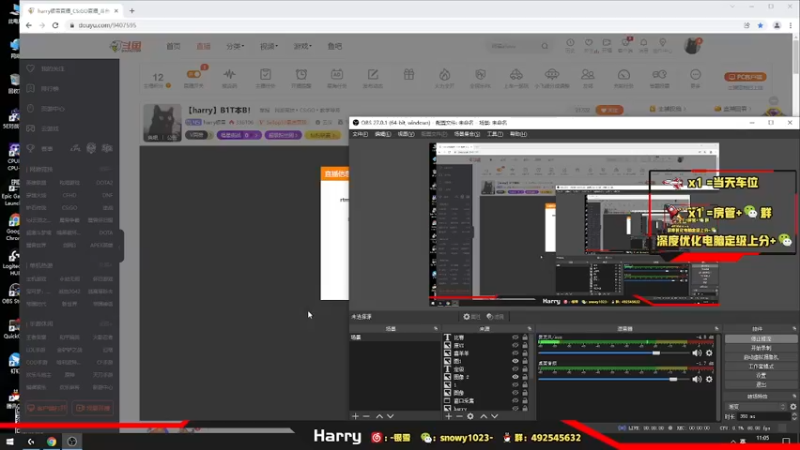Reload the Douyu page in Chrome
This screenshot has width=800, height=450.
55,25
